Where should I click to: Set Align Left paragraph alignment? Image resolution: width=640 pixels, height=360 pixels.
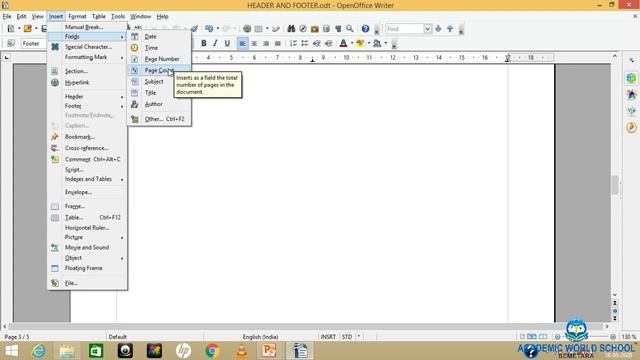tap(242, 43)
